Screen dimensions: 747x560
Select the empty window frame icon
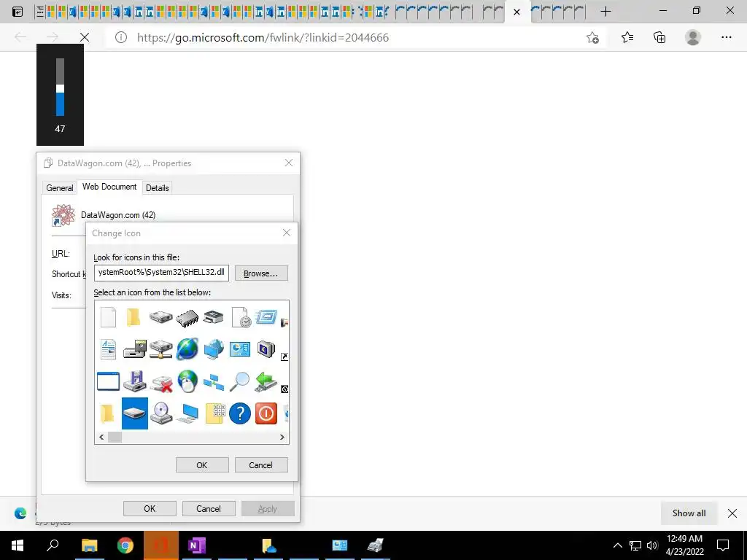pos(108,381)
